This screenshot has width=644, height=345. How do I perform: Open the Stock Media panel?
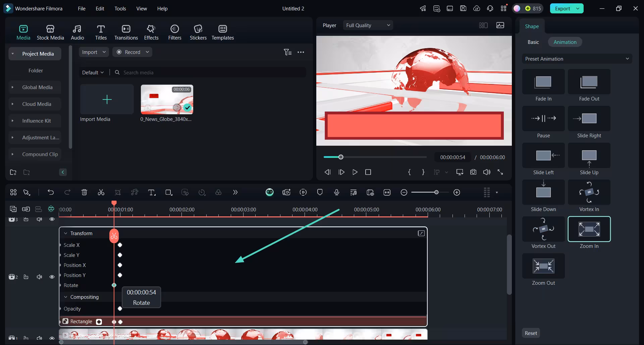coord(50,32)
